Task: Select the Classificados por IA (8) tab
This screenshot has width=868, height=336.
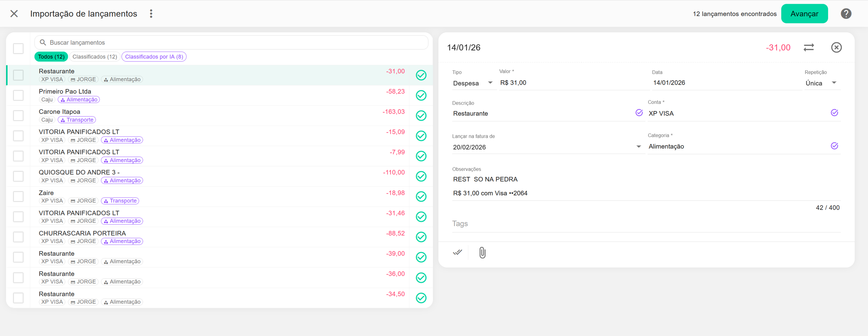Action: (x=154, y=57)
